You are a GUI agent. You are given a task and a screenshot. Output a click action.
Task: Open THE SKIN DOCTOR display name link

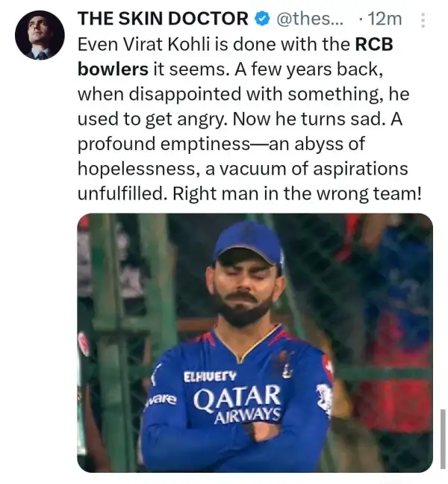[163, 19]
